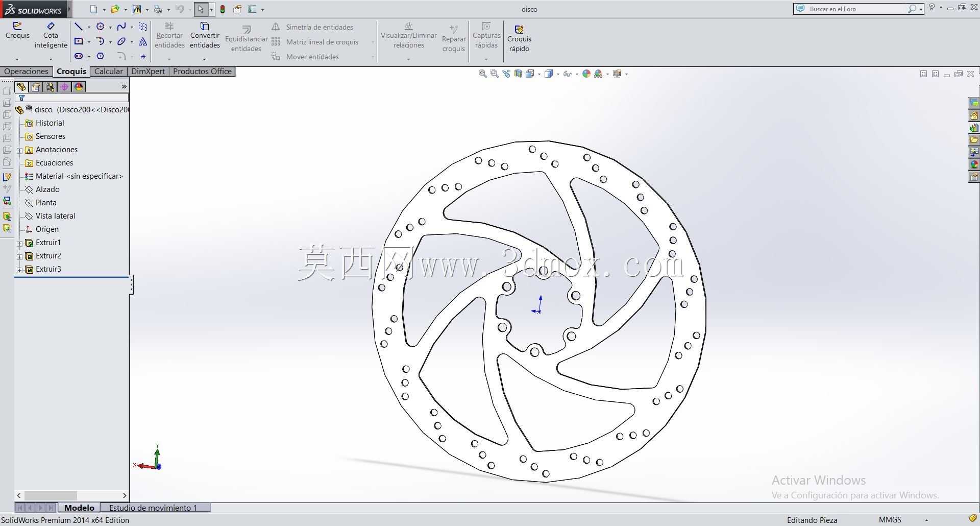Click the Previous view icon

coord(506,74)
